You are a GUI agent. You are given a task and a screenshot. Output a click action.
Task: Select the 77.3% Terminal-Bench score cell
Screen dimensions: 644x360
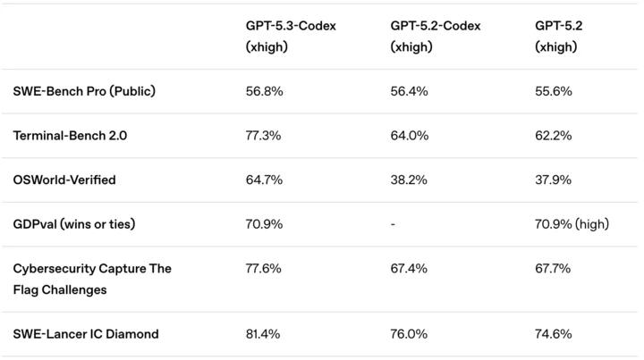264,136
